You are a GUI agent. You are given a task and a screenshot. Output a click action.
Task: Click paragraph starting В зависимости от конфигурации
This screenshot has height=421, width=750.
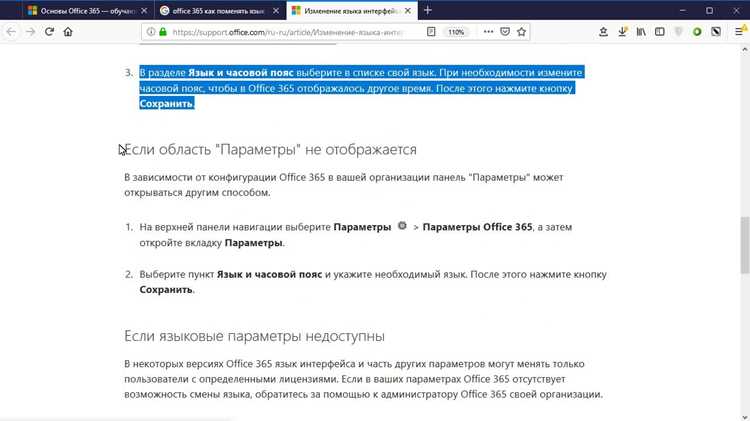pyautogui.click(x=343, y=185)
